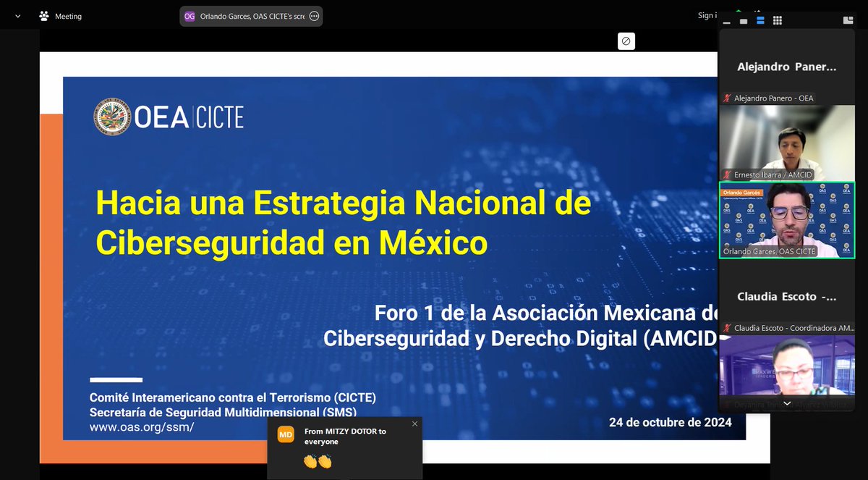Click muted mic icon beside Claudia Escoto
The image size is (868, 480).
click(727, 328)
